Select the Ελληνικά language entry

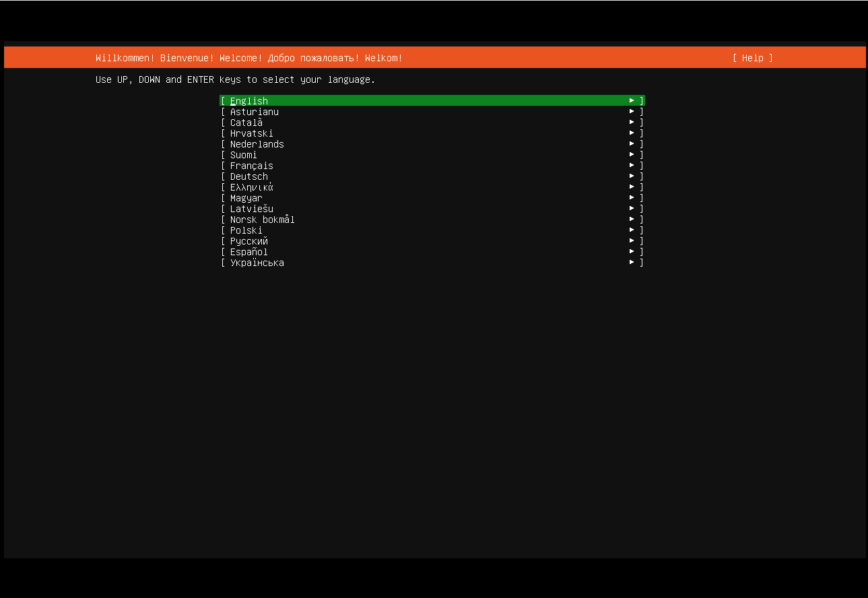(251, 187)
